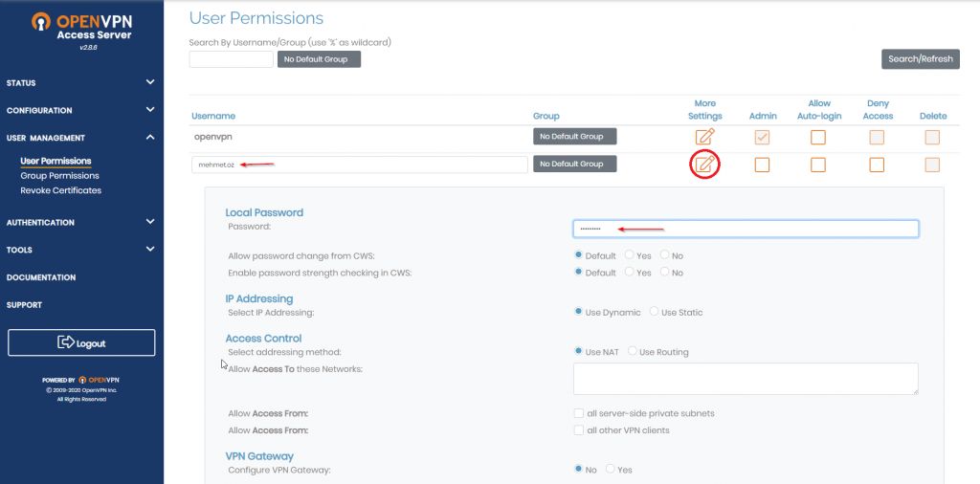Check Delete box for mehmet.oz row
This screenshot has height=484, width=980.
932,165
